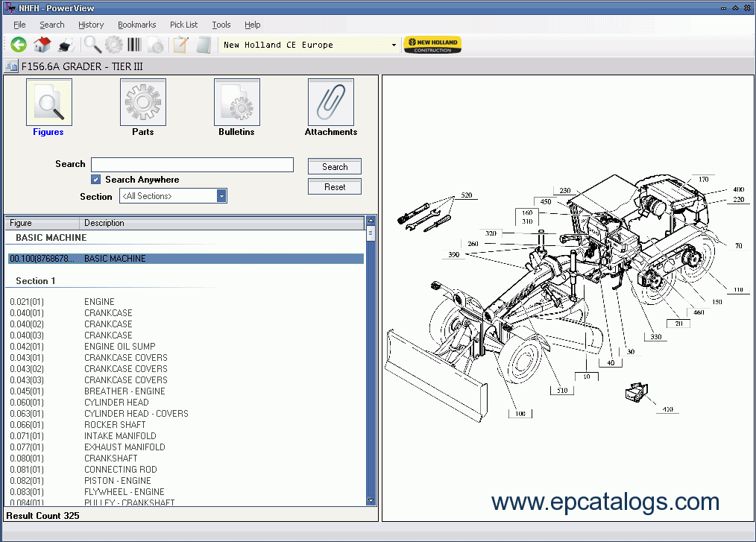Click the New Holland Construction logo

(x=432, y=45)
